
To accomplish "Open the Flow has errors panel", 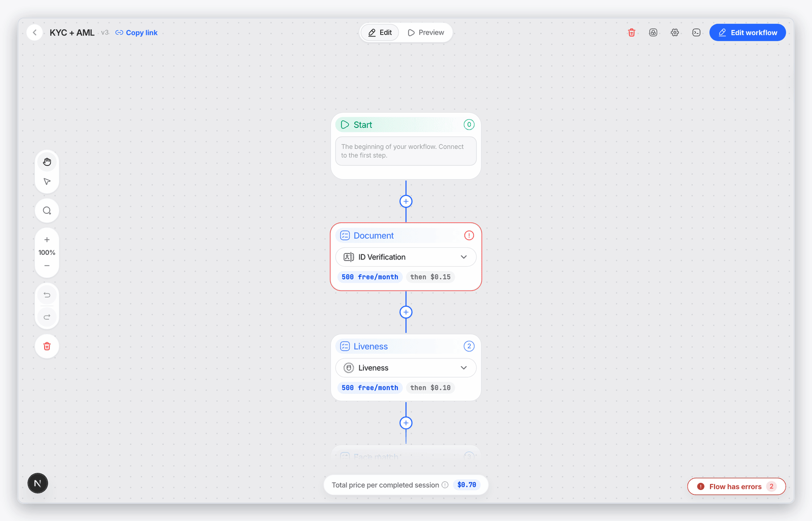I will click(x=736, y=486).
